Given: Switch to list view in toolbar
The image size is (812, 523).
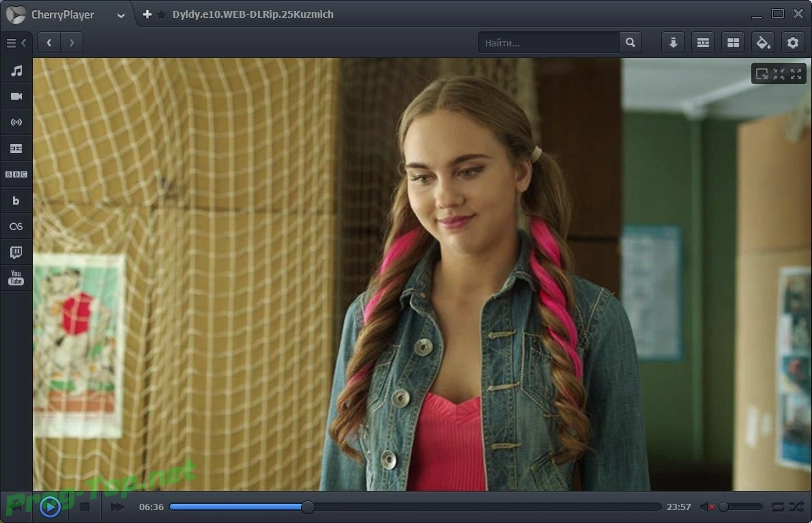Looking at the screenshot, I should point(703,42).
